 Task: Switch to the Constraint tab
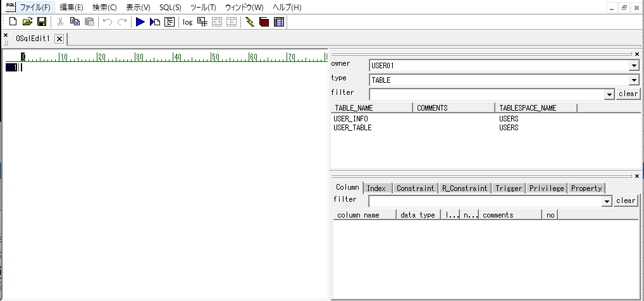pyautogui.click(x=415, y=188)
